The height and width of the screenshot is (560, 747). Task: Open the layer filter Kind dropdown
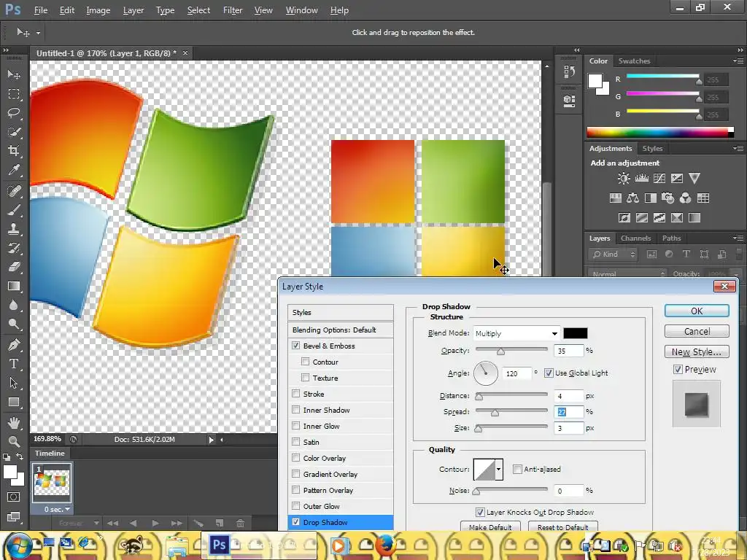[x=614, y=254]
